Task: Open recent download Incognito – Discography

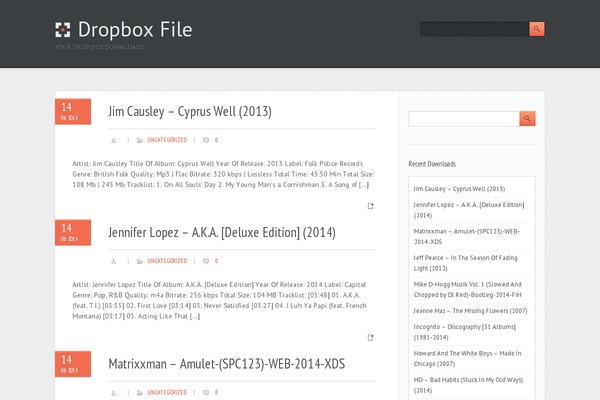Action: coord(465,332)
